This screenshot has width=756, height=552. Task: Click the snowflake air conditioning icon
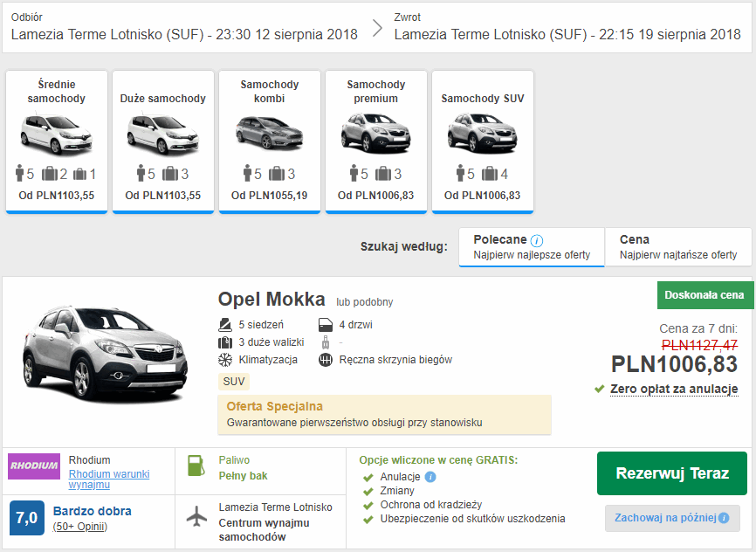(x=224, y=360)
